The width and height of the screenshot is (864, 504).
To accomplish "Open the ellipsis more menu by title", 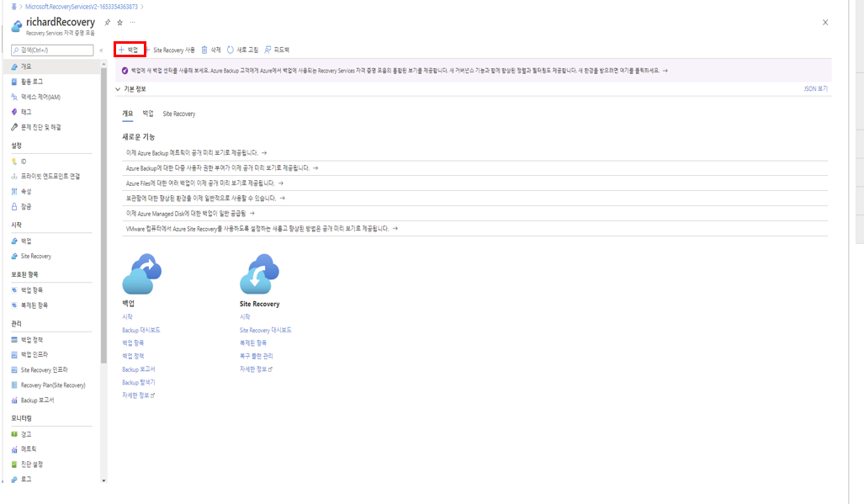I will (132, 23).
